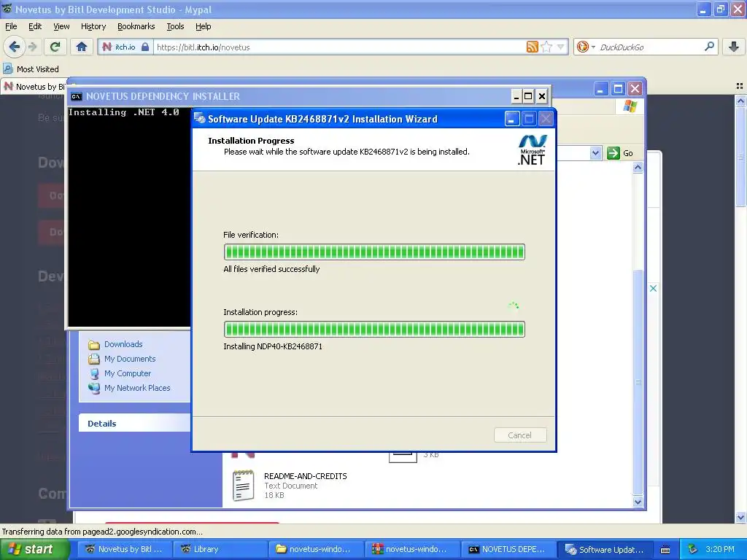Open the History menu
Viewport: 747px width, 560px height.
tap(93, 26)
